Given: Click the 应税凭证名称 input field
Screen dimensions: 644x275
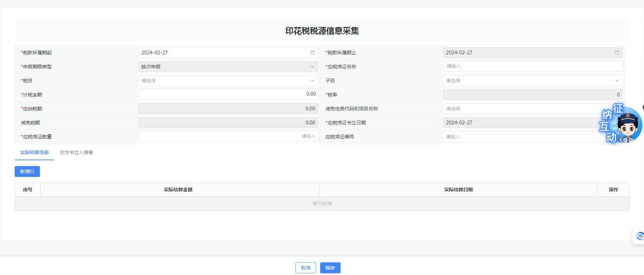Looking at the screenshot, I should (533, 66).
